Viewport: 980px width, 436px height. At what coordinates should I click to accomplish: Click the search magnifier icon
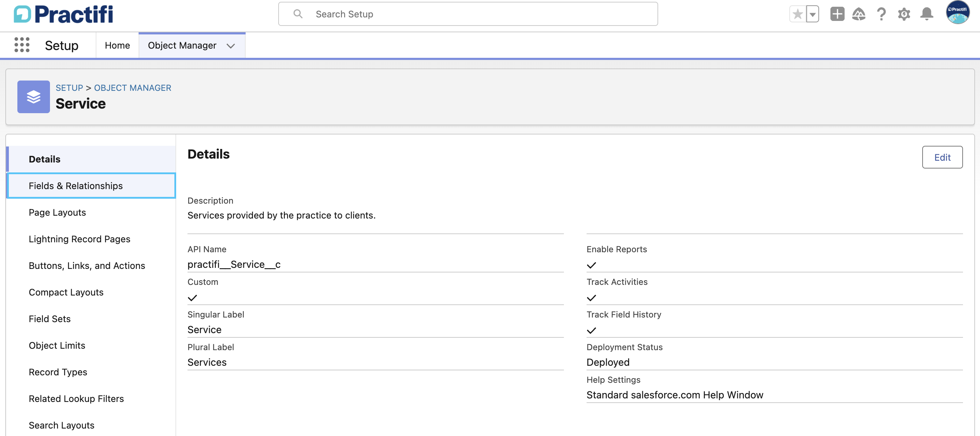pos(298,14)
